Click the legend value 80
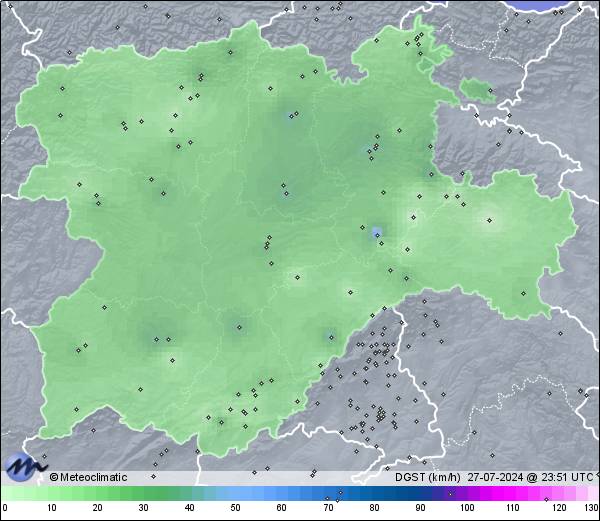Viewport: 600px width, 521px height. 374,508
